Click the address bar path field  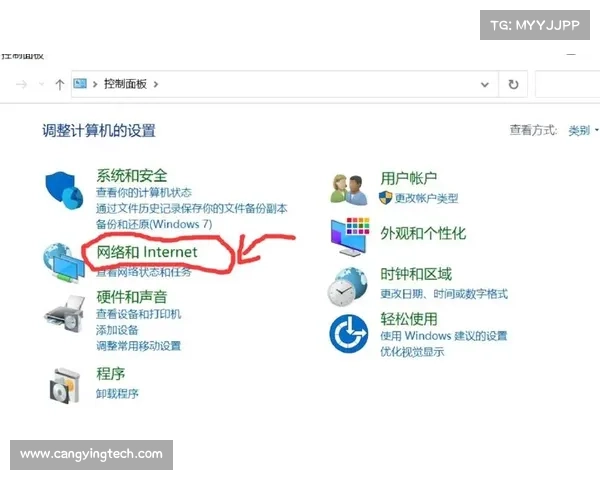(285, 84)
